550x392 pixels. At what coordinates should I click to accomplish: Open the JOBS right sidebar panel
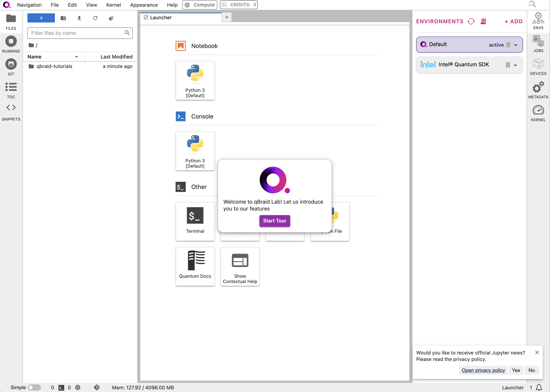[538, 44]
